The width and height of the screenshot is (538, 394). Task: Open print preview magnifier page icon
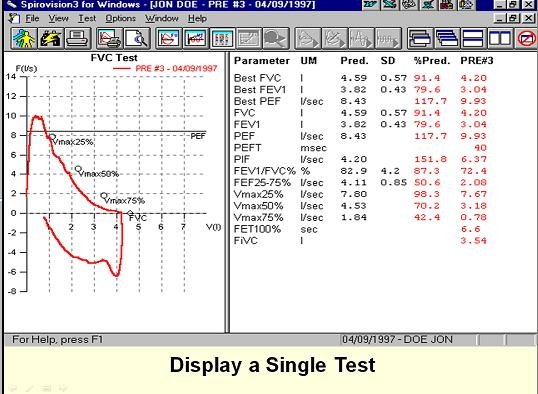coord(137,38)
